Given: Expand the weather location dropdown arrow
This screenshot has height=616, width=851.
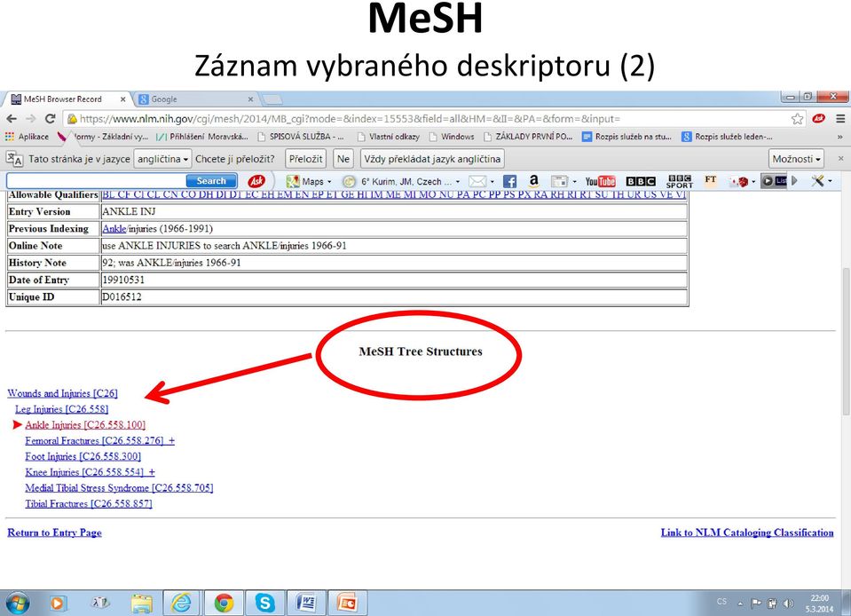Looking at the screenshot, I should [x=458, y=182].
